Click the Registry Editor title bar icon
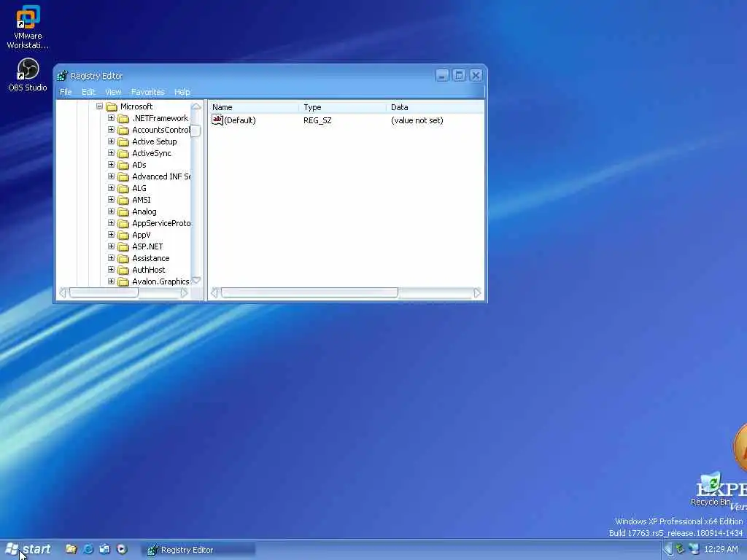This screenshot has height=560, width=747. [x=63, y=76]
